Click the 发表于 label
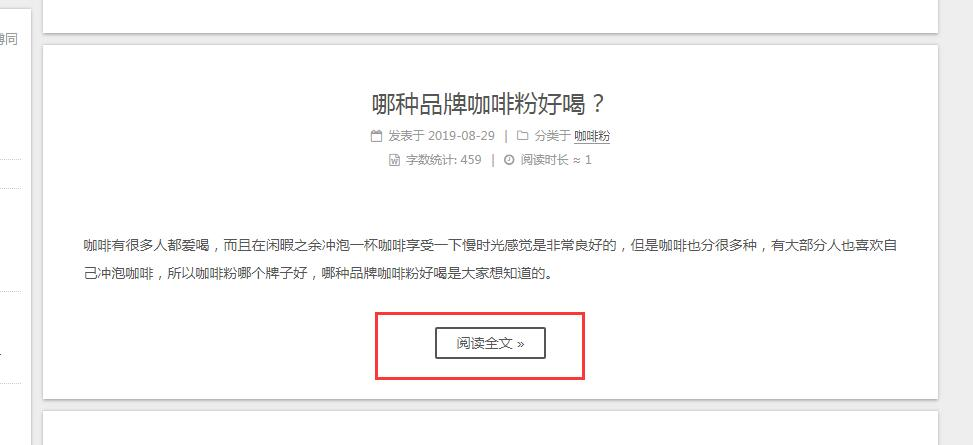This screenshot has width=973, height=445. point(406,136)
